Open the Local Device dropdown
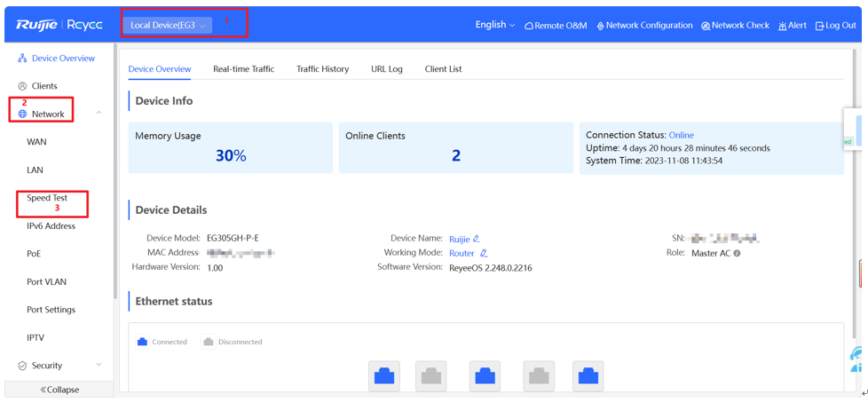Screen dimensions: 868x402 point(167,26)
